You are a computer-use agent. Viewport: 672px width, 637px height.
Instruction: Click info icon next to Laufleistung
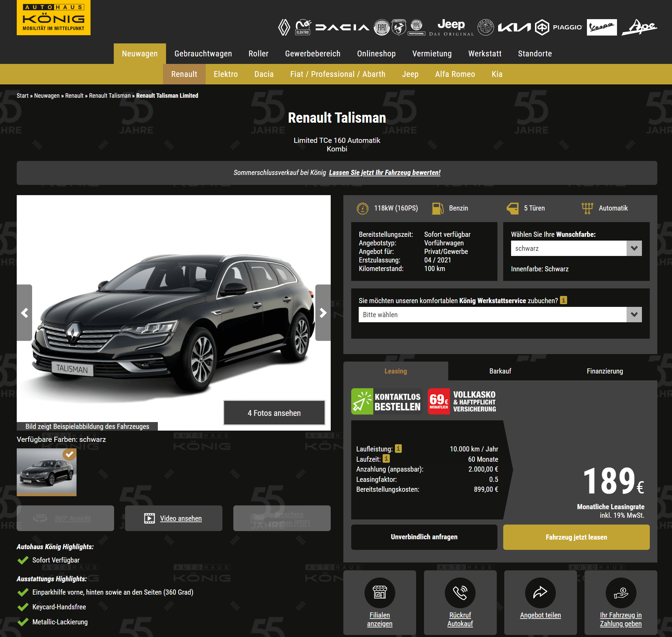[x=398, y=448]
